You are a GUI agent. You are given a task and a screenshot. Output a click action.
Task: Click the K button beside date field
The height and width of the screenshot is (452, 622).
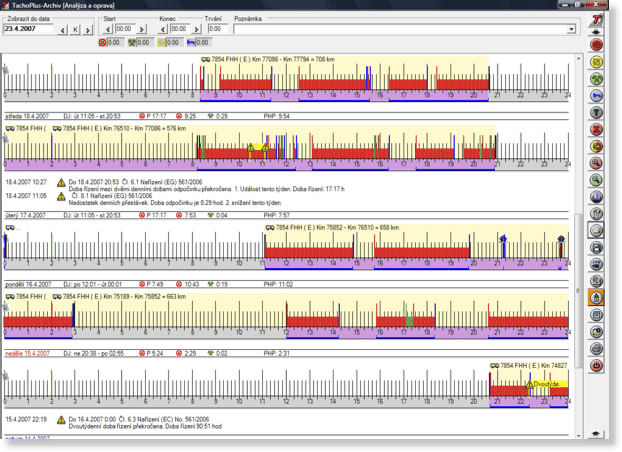click(75, 29)
